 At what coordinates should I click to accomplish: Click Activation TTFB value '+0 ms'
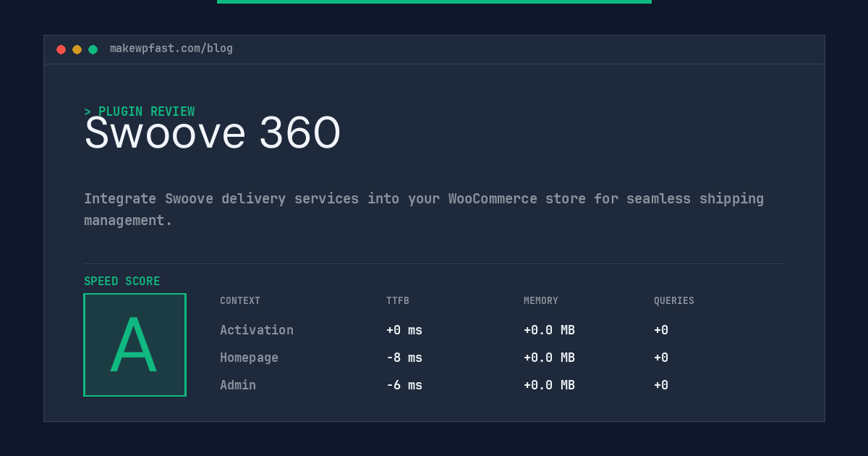point(404,330)
